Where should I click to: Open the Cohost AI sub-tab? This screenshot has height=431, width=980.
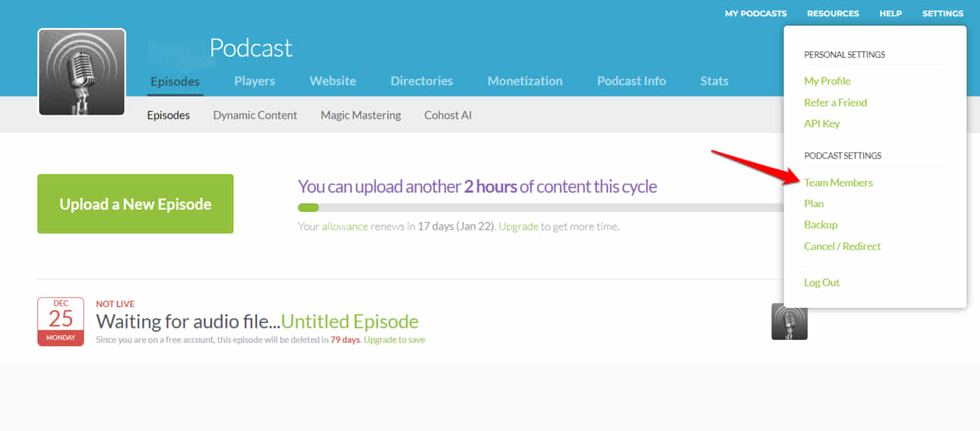[x=447, y=115]
